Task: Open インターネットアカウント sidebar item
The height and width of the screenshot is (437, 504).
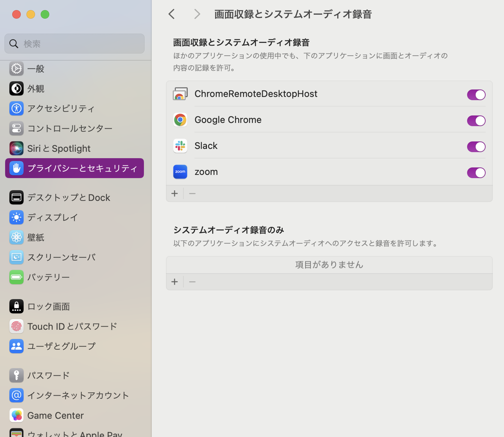Action: coord(78,395)
